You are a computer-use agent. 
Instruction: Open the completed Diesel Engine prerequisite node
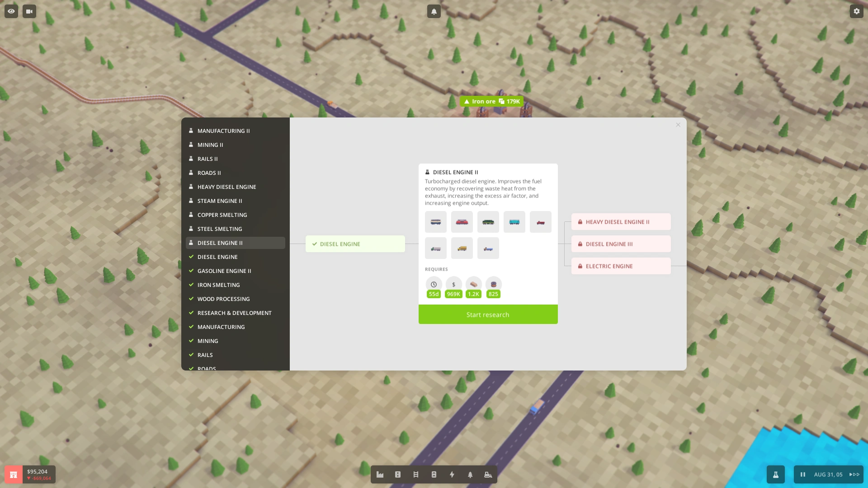tap(355, 244)
